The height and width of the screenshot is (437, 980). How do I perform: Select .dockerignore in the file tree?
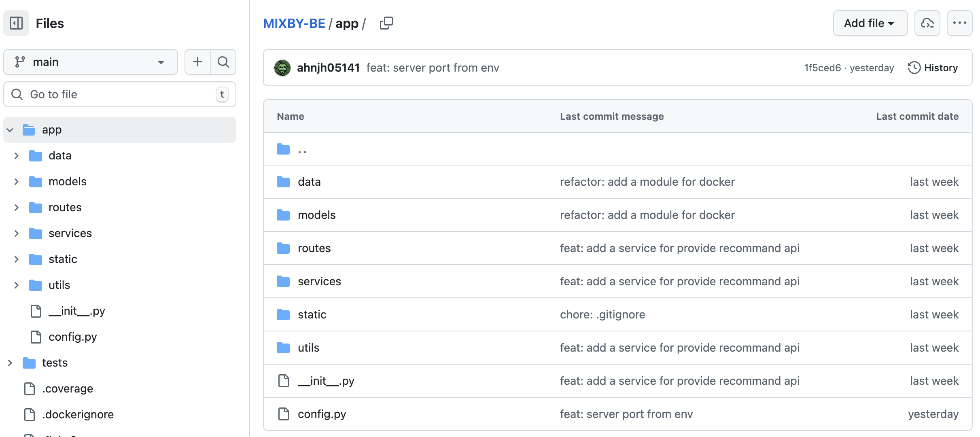click(x=78, y=414)
